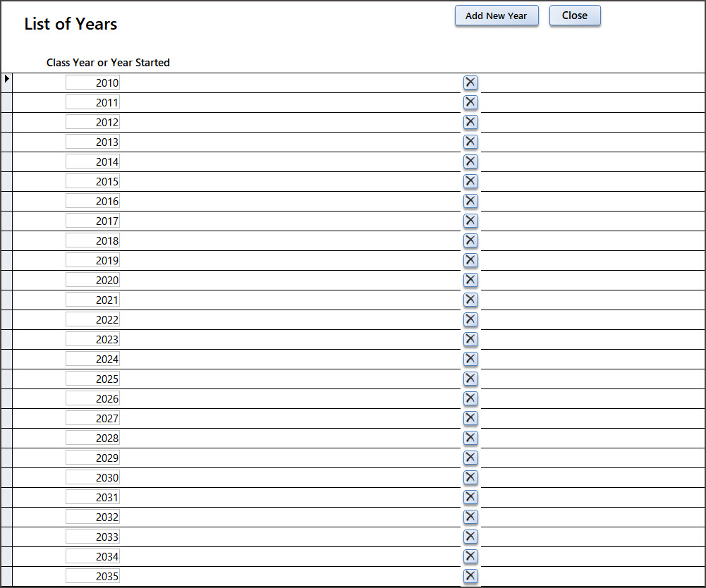
Task: Delete the 2034 year entry
Action: (x=470, y=556)
